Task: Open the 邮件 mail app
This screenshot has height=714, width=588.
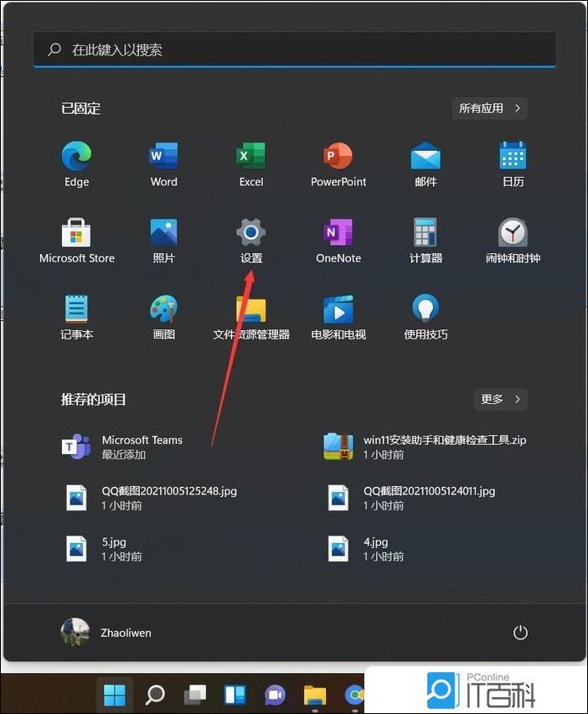Action: click(426, 164)
